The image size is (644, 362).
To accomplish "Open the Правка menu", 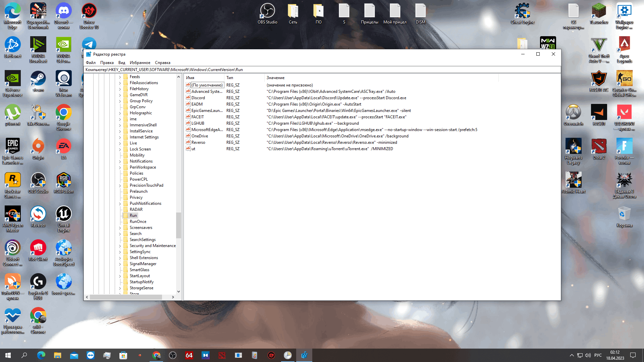I will coord(107,63).
